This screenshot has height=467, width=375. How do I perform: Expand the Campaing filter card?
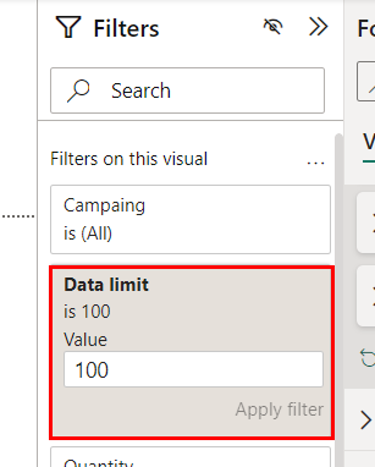tap(190, 219)
